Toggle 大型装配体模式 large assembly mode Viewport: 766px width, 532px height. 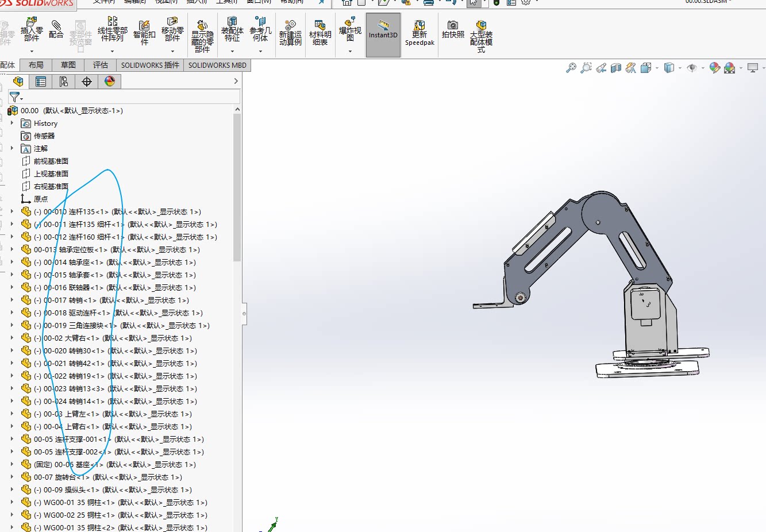(x=481, y=36)
